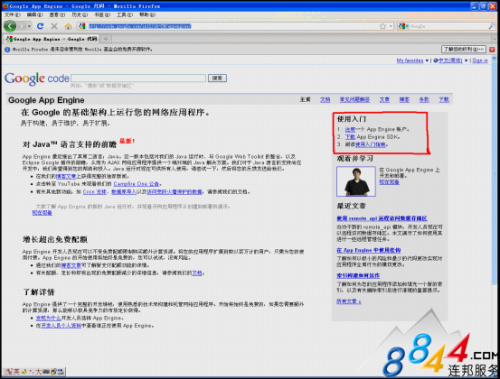Open a new tab with the plus button

(x=106, y=39)
